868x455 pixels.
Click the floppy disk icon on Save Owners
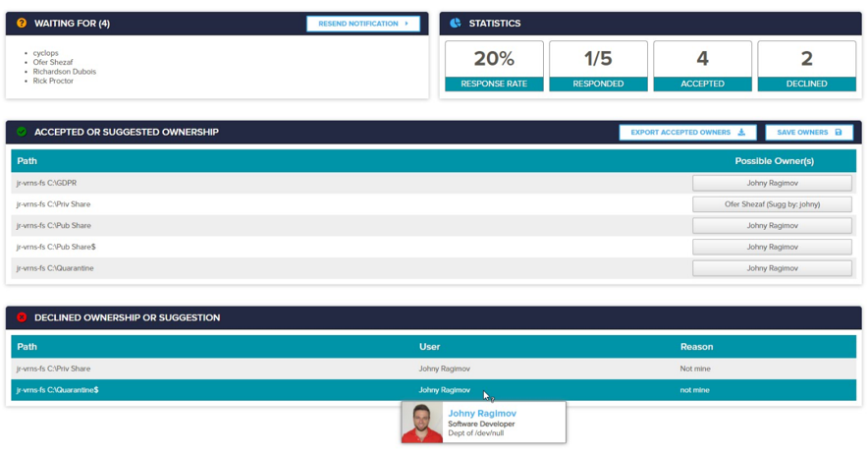tap(839, 133)
